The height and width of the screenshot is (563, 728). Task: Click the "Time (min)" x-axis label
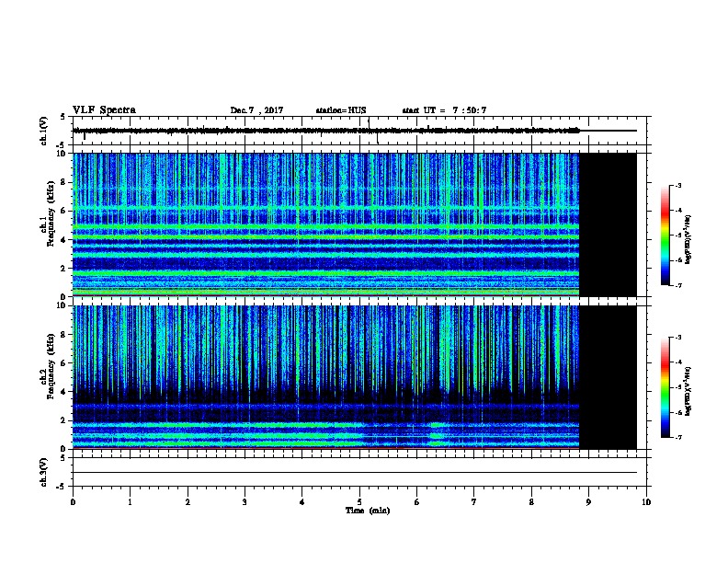click(368, 511)
